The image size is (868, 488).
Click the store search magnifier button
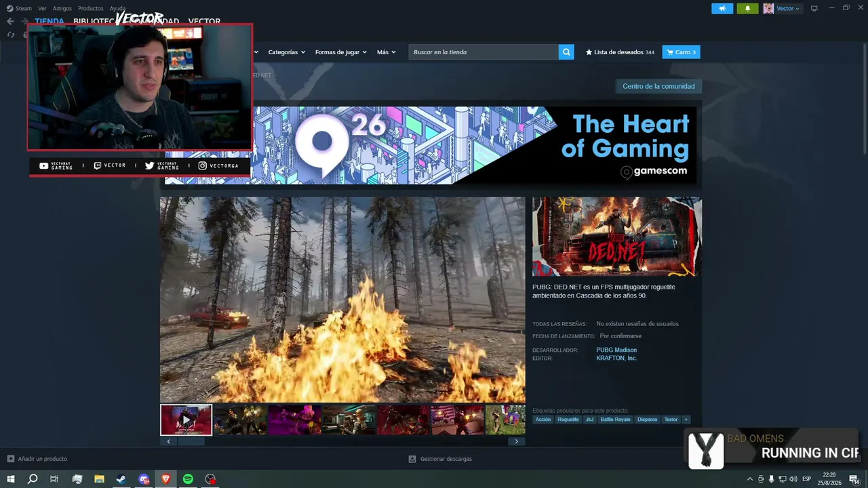click(x=566, y=52)
